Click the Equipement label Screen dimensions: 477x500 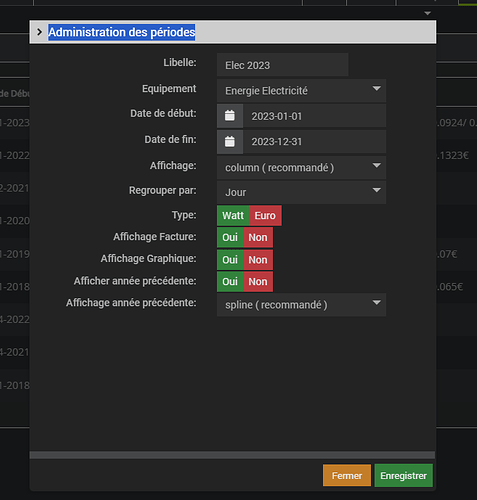coord(169,89)
